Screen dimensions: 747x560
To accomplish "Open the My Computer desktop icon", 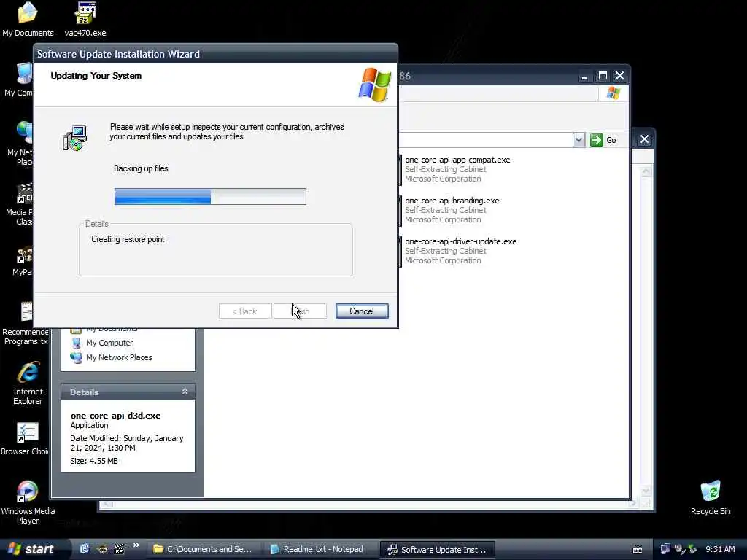I will point(19,79).
